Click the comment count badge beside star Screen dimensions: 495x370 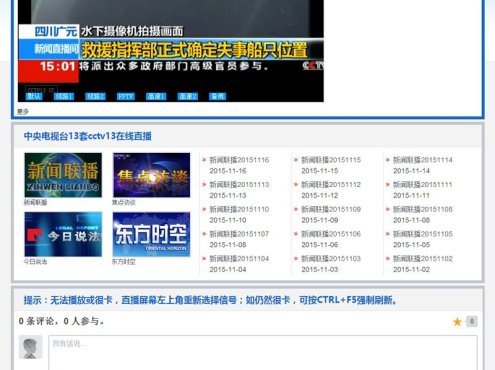(472, 321)
